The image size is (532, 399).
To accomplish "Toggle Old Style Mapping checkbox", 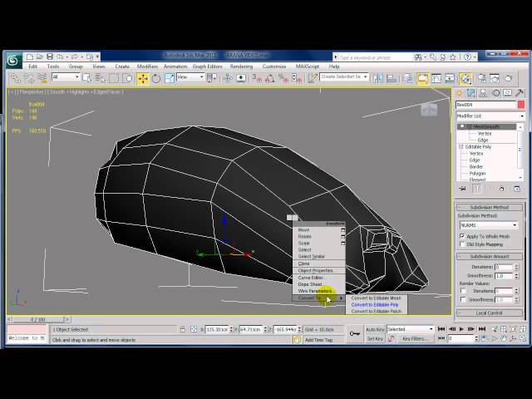I will coord(462,244).
